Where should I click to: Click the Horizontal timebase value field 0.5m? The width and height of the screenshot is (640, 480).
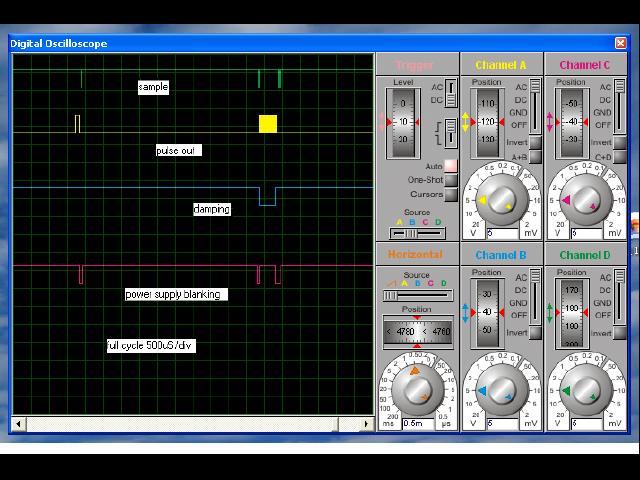[418, 424]
